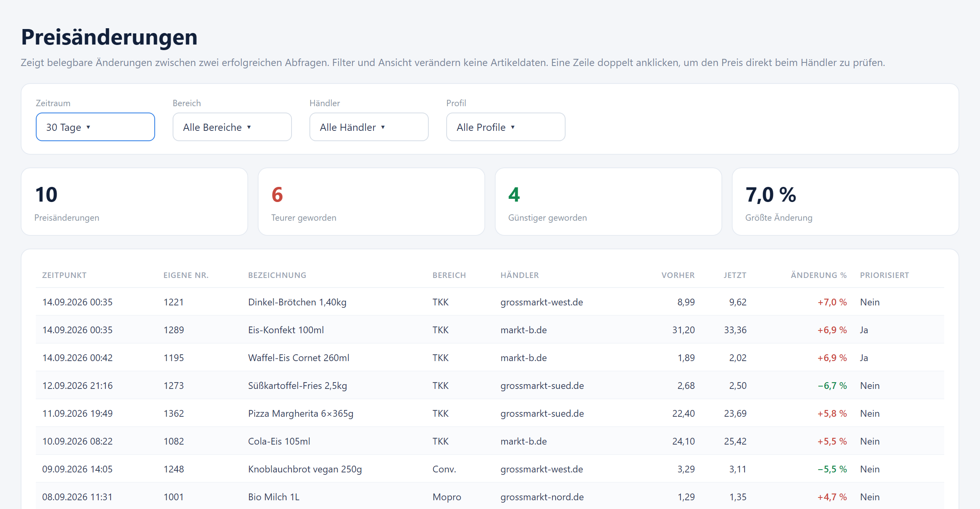
Task: Click article number 1289
Action: point(173,330)
